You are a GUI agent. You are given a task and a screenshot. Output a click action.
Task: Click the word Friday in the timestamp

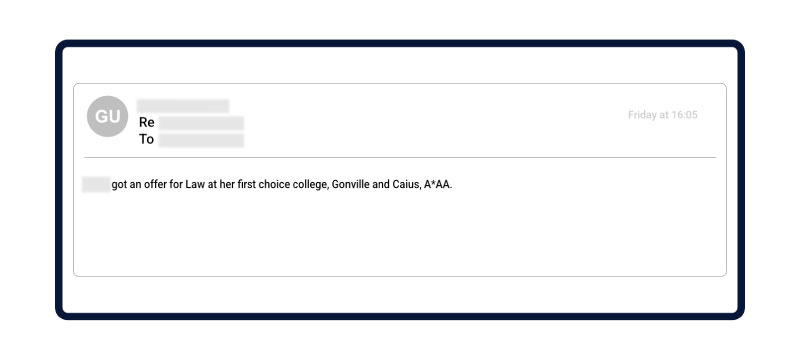642,115
